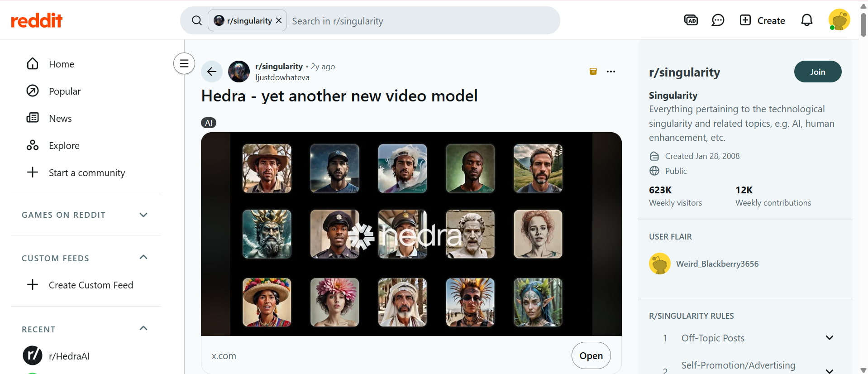Click the News newspaper icon
This screenshot has width=868, height=374.
point(33,118)
